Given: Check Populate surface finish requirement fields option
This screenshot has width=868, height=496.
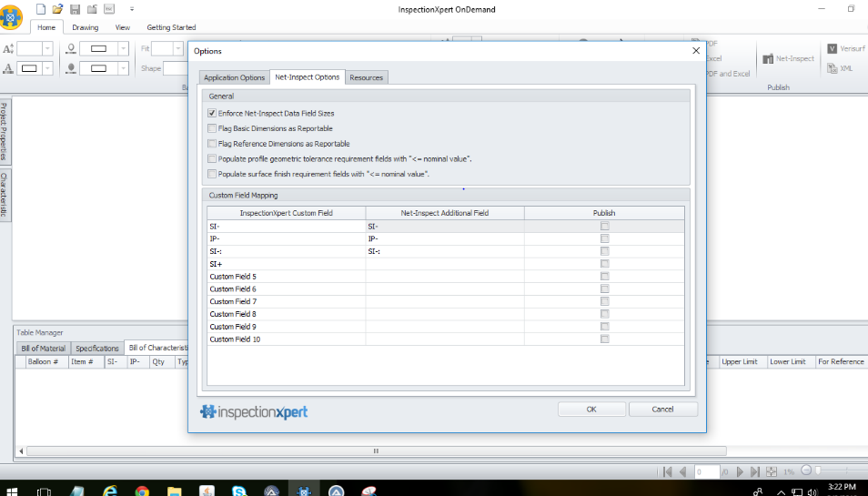Looking at the screenshot, I should pyautogui.click(x=211, y=174).
